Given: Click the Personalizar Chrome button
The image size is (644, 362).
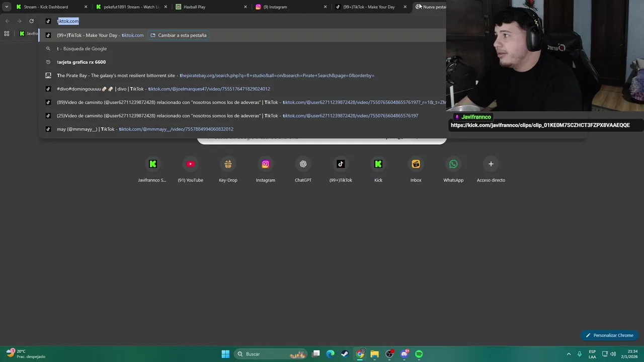Looking at the screenshot, I should tap(609, 335).
